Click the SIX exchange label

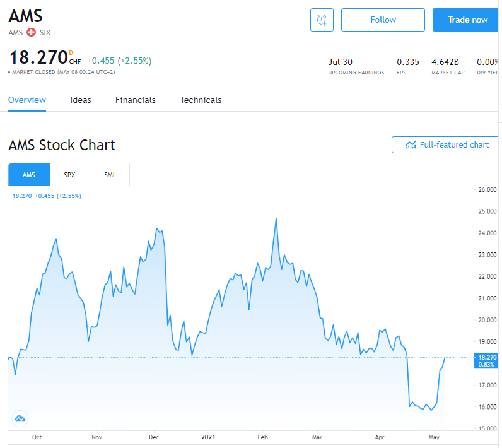point(45,33)
